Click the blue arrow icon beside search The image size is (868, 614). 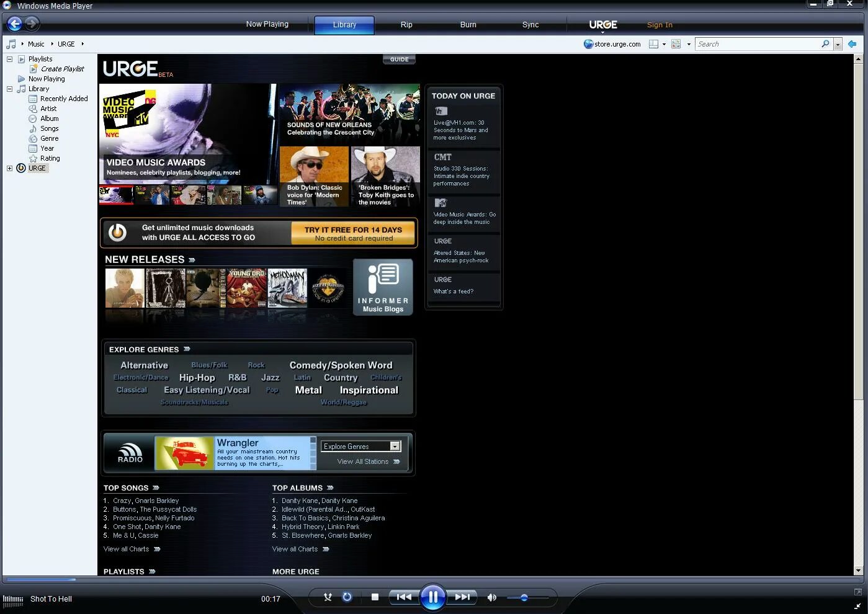[x=852, y=44]
